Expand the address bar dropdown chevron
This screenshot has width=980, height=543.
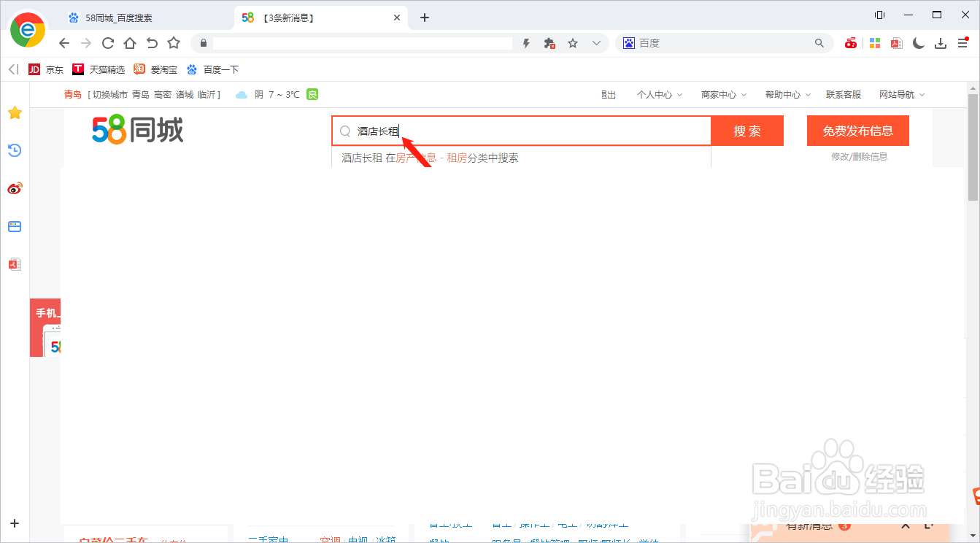(596, 44)
